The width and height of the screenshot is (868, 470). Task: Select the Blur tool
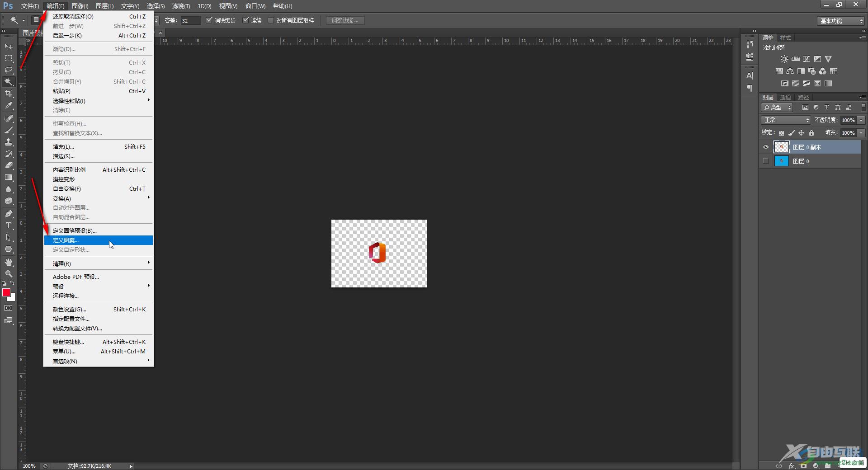click(9, 189)
